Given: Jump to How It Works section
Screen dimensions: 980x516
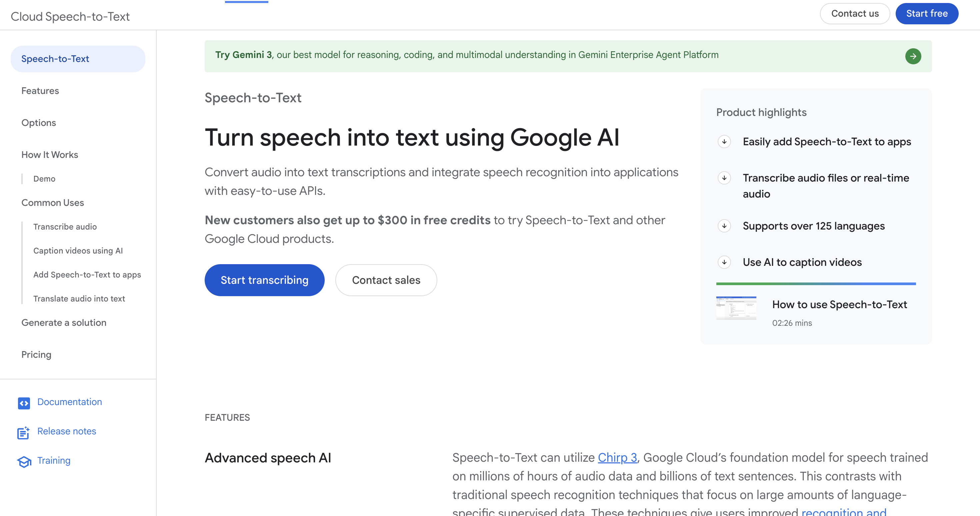Looking at the screenshot, I should (x=49, y=155).
